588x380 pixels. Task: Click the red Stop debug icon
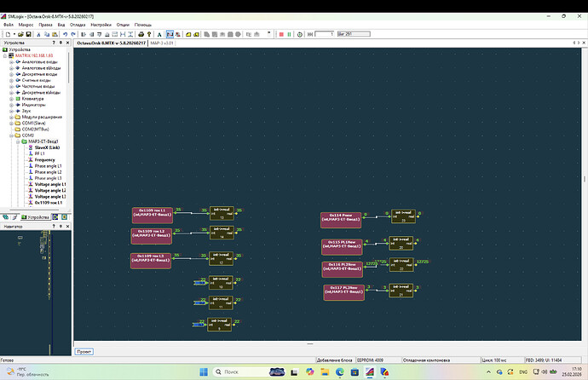coord(280,34)
